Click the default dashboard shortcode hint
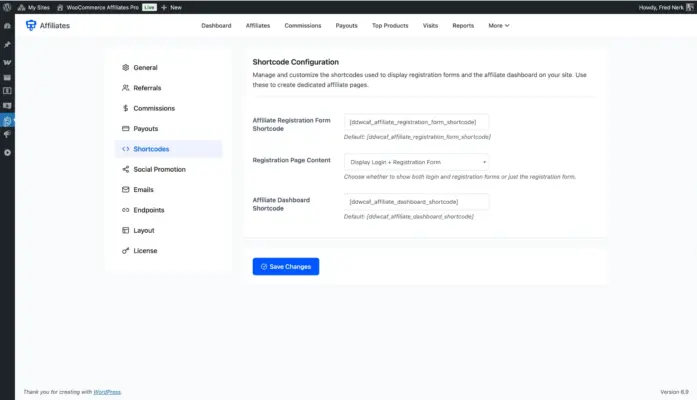697x400 pixels. click(x=409, y=216)
